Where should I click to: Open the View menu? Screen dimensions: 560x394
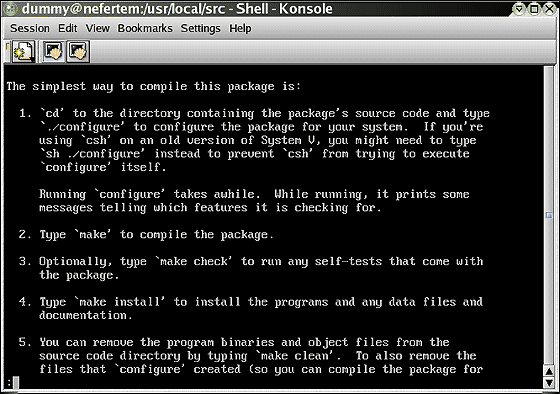coord(98,28)
